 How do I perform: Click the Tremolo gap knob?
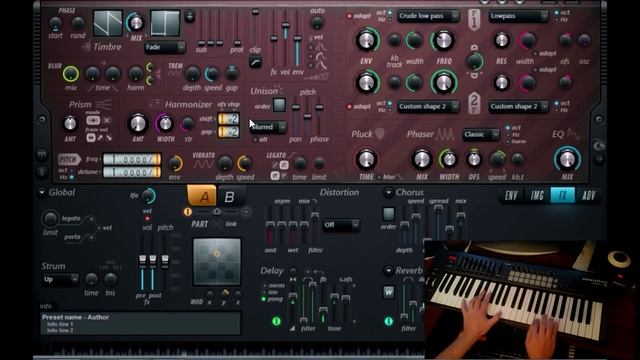point(231,73)
